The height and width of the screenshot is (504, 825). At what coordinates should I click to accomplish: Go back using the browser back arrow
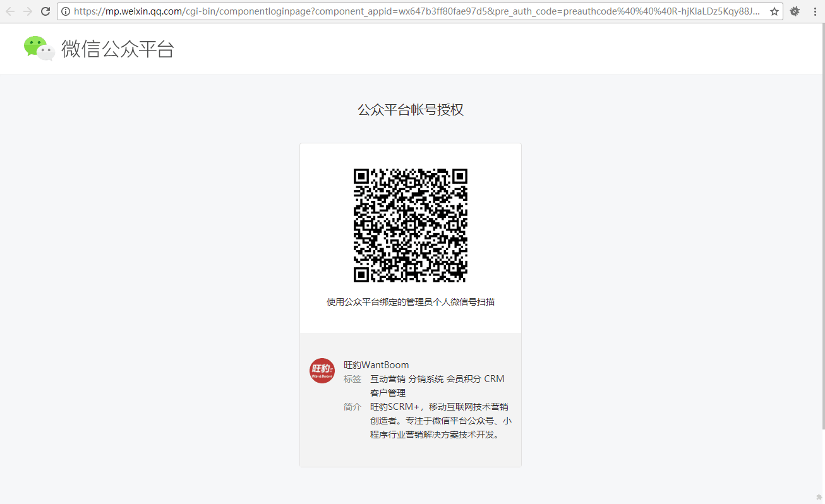(x=10, y=11)
